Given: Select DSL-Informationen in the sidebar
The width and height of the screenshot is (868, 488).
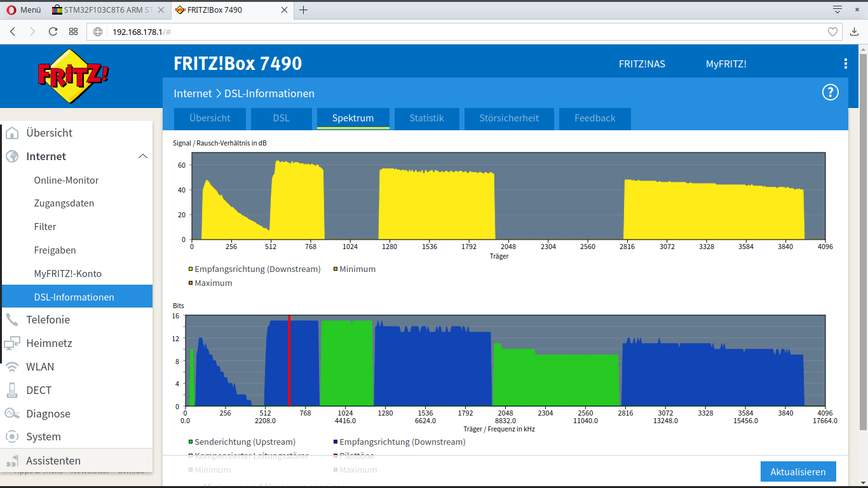Looking at the screenshot, I should tap(77, 297).
